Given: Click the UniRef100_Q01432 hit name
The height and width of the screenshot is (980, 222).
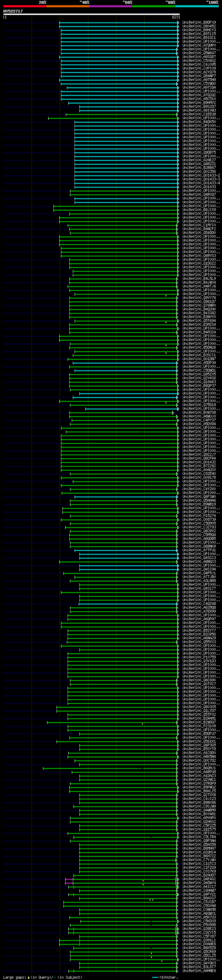Looking at the screenshot, I should (x=199, y=462).
